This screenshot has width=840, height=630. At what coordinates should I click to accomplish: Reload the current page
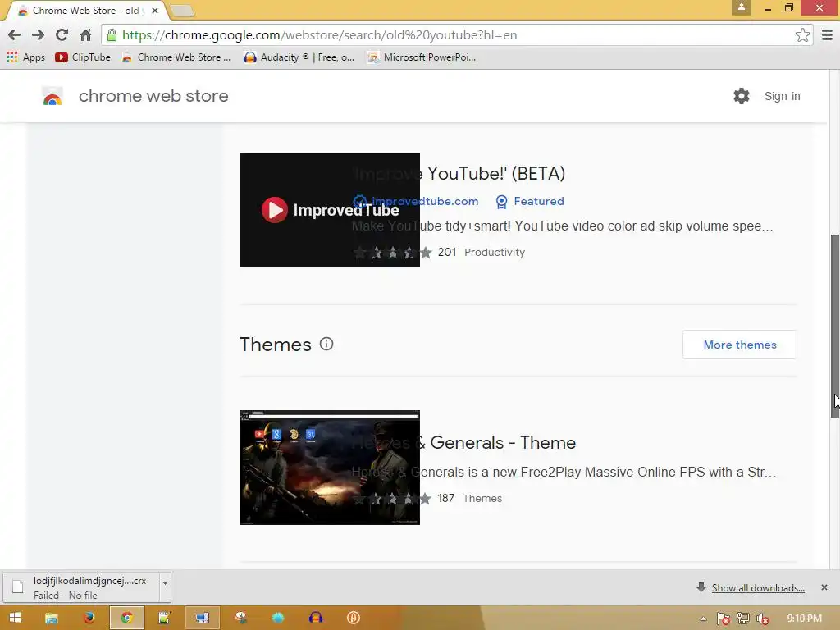click(x=62, y=35)
